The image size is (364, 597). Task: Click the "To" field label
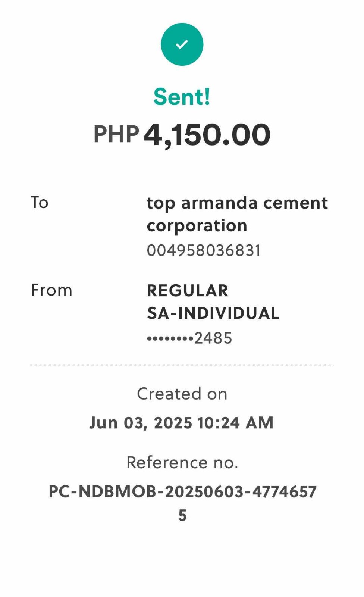[x=40, y=203]
